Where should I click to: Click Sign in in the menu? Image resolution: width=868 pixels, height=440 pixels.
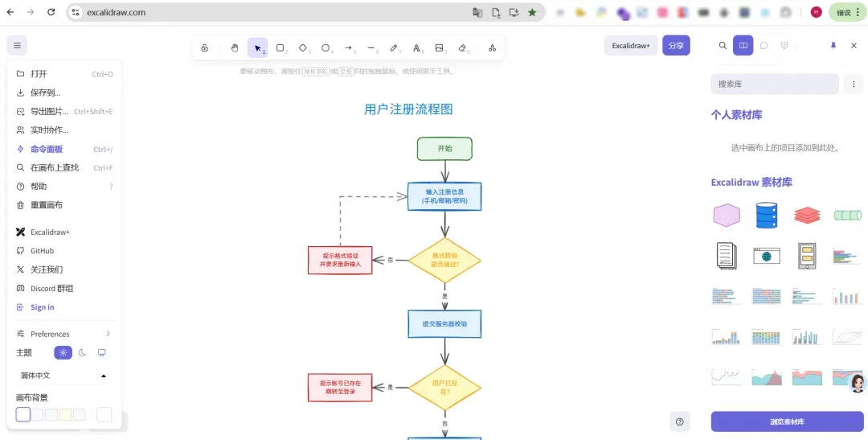(64, 307)
